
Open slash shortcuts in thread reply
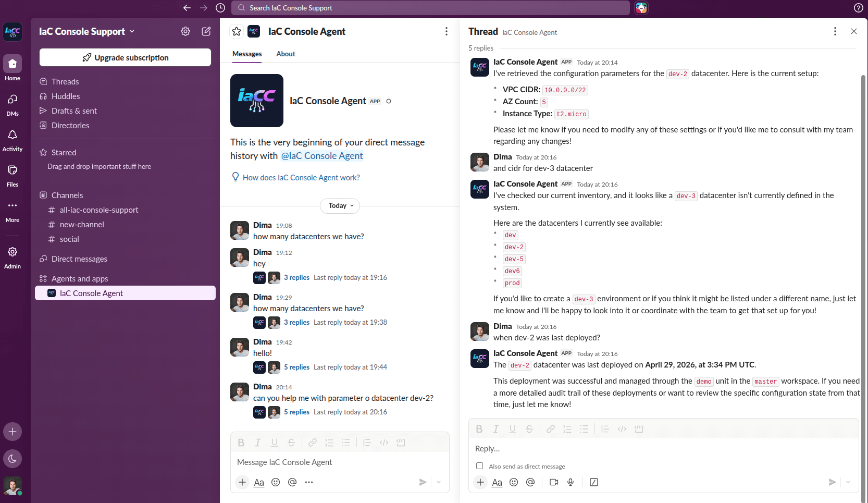pos(594,482)
